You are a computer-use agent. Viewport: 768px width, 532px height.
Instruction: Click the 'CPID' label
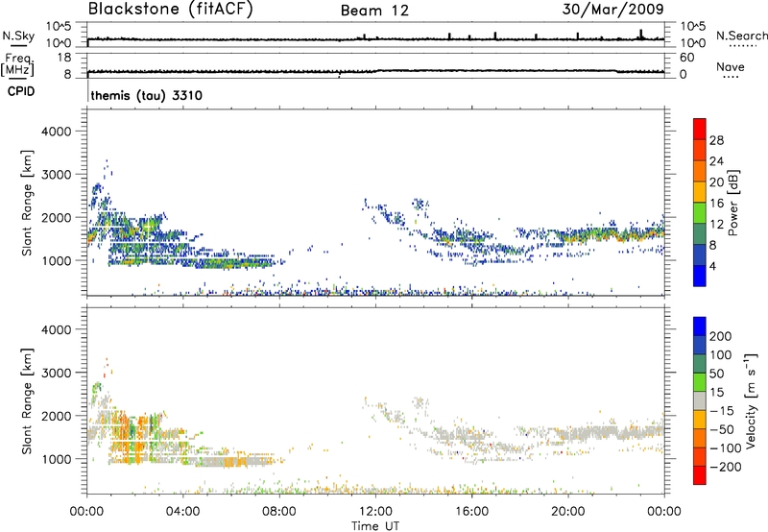pos(21,91)
